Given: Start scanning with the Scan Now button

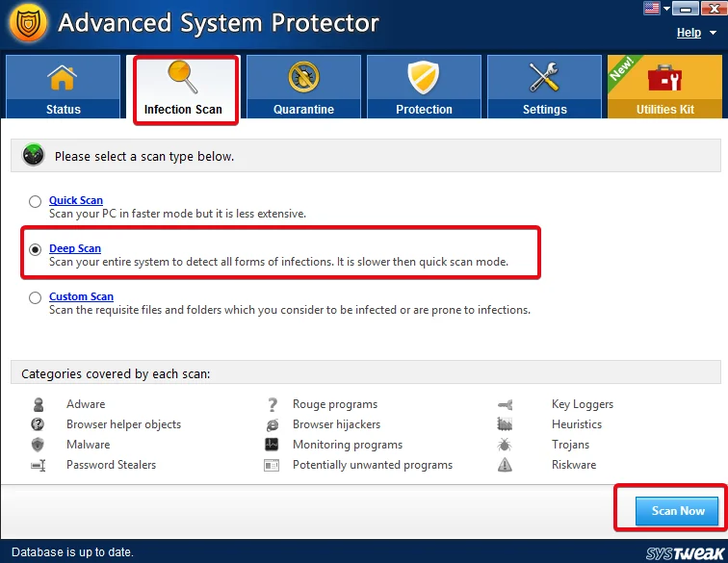Looking at the screenshot, I should 677,511.
